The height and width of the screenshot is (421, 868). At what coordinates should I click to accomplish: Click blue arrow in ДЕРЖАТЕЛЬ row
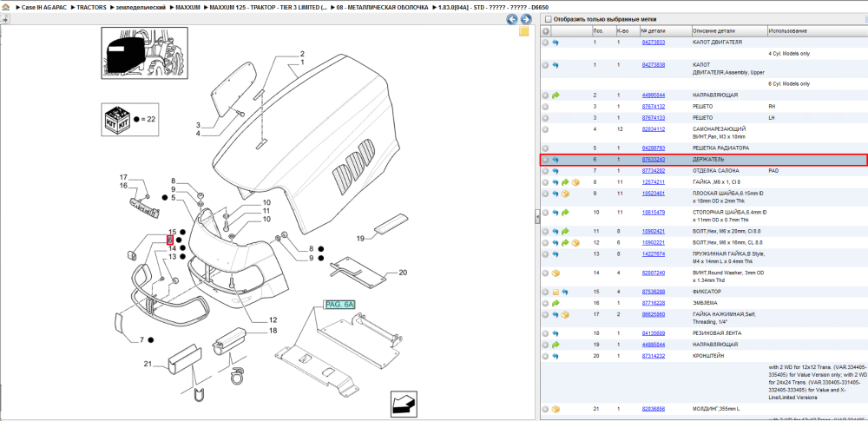point(556,160)
